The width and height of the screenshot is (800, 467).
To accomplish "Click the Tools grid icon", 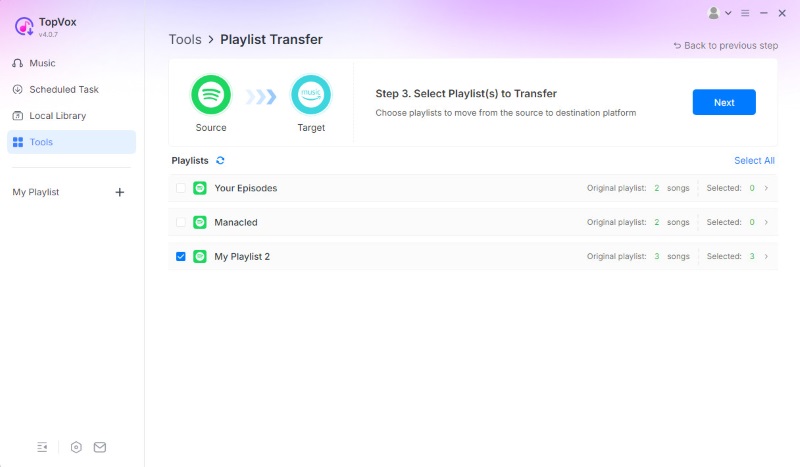I will [x=18, y=142].
